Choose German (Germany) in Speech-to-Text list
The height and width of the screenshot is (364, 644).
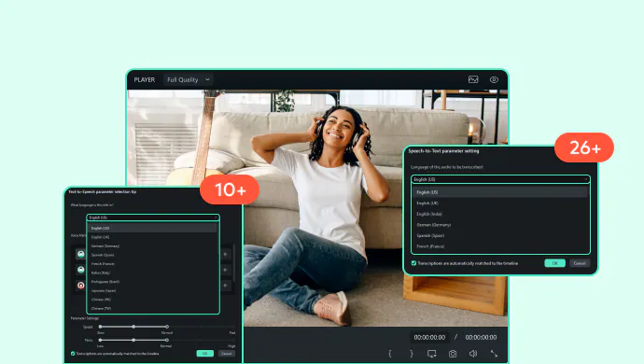[x=500, y=225]
